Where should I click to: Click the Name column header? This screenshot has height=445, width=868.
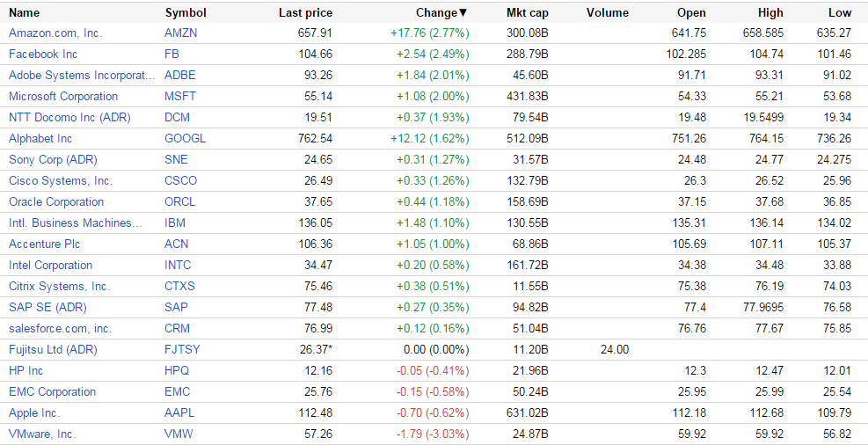coord(25,12)
